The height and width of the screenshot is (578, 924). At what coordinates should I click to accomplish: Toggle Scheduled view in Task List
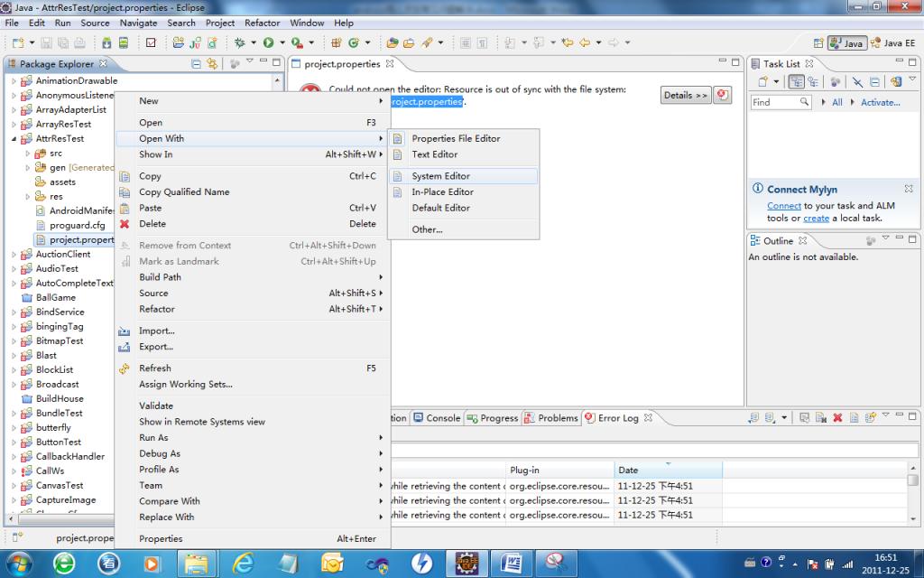[x=813, y=82]
